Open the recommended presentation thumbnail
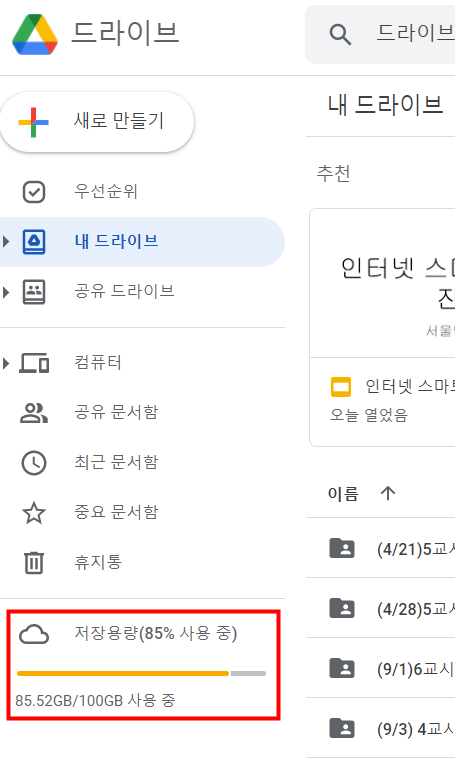 click(383, 283)
